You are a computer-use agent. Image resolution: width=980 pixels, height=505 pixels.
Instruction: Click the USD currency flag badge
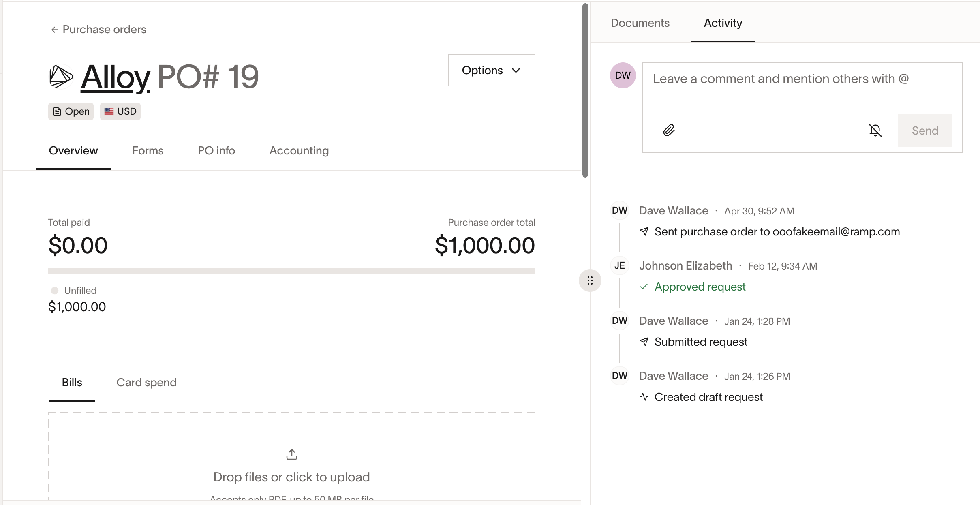coord(120,111)
